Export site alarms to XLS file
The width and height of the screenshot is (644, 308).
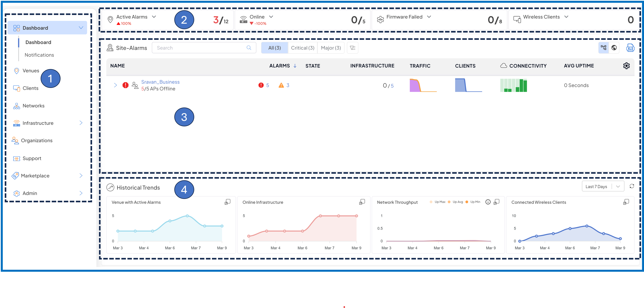(x=630, y=48)
